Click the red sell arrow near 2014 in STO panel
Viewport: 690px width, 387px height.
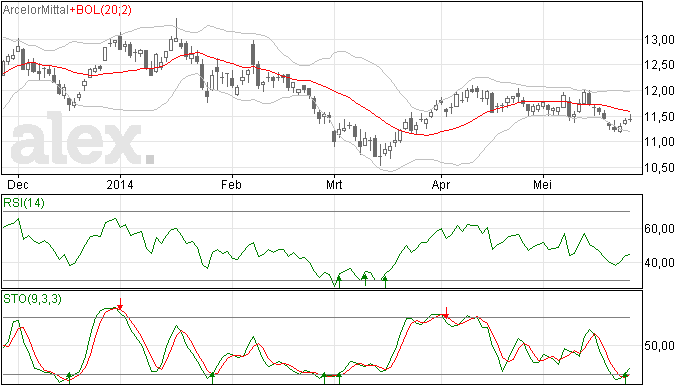120,304
